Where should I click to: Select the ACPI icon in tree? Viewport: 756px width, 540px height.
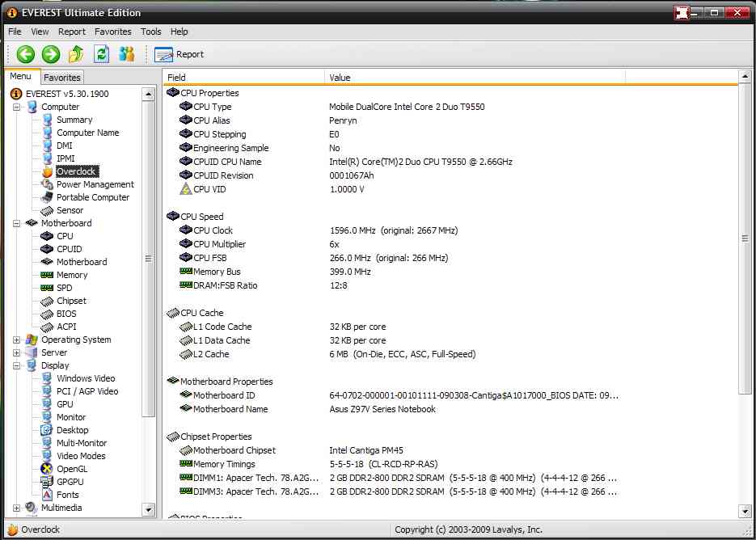[47, 327]
